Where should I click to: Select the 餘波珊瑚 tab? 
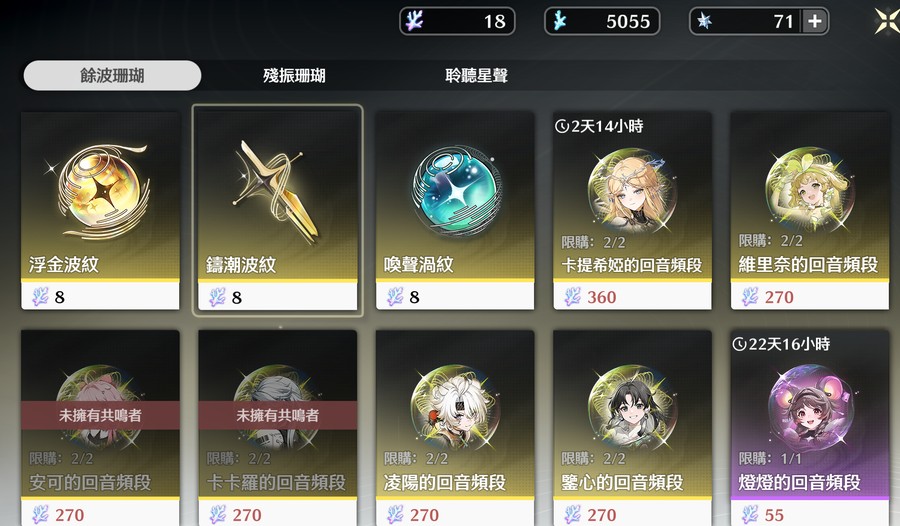pos(112,75)
